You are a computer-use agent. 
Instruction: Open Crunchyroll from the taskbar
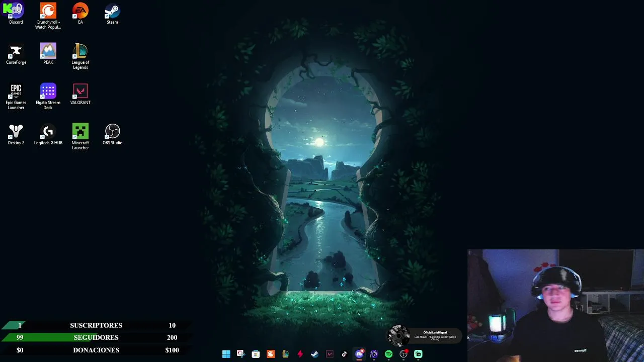click(x=270, y=354)
